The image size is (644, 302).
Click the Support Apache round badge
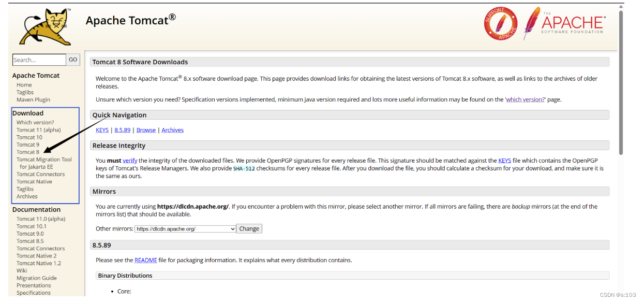pos(501,23)
